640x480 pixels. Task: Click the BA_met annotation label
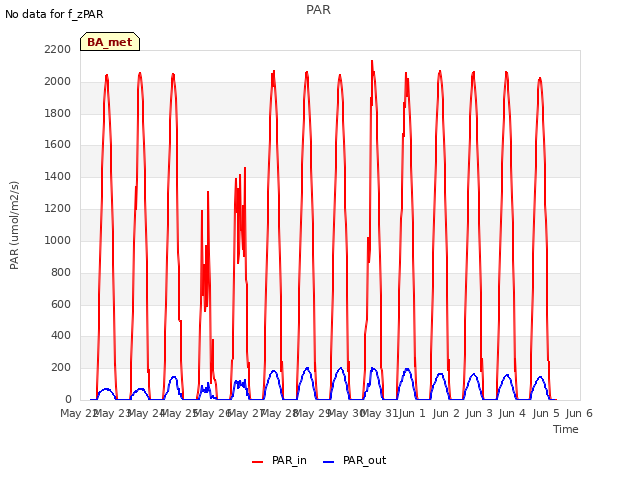pos(110,42)
